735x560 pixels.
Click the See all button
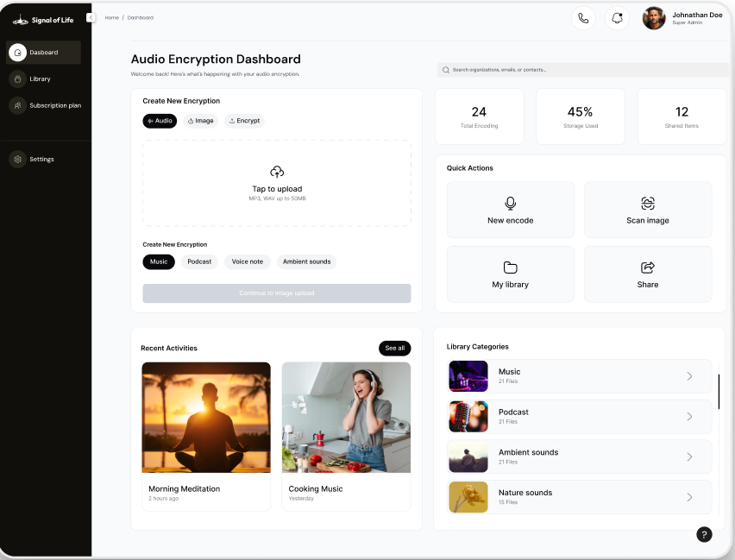click(394, 348)
